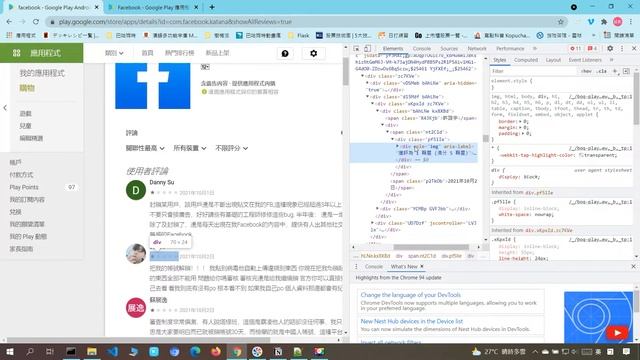
Task: Switch to the Elements tab in DevTools
Action: coord(393,48)
